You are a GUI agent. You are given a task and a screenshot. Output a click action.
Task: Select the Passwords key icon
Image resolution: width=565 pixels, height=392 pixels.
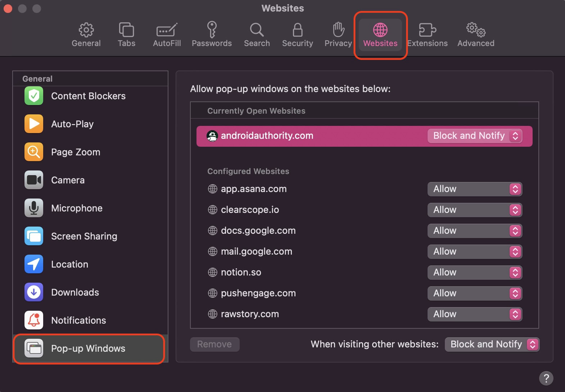point(212,30)
